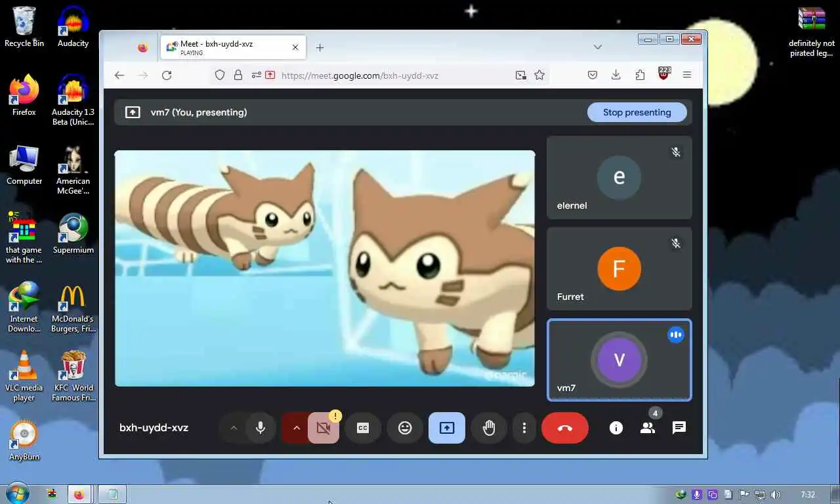Image resolution: width=840 pixels, height=504 pixels.
Task: Select the McDonald's Burgers desktop shortcut
Action: click(73, 307)
